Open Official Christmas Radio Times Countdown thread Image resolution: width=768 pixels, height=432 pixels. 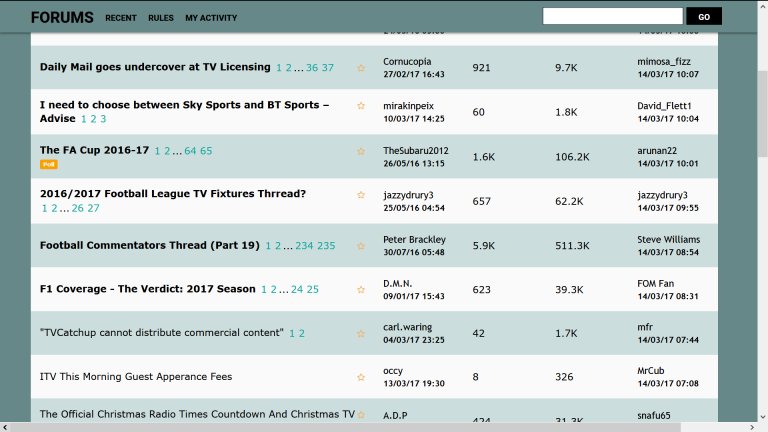tap(197, 414)
